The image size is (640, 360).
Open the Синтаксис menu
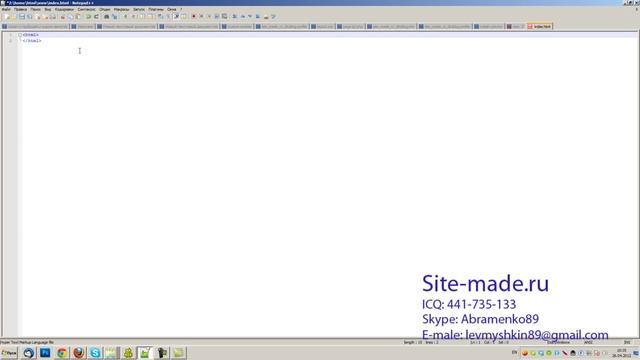tap(87, 9)
